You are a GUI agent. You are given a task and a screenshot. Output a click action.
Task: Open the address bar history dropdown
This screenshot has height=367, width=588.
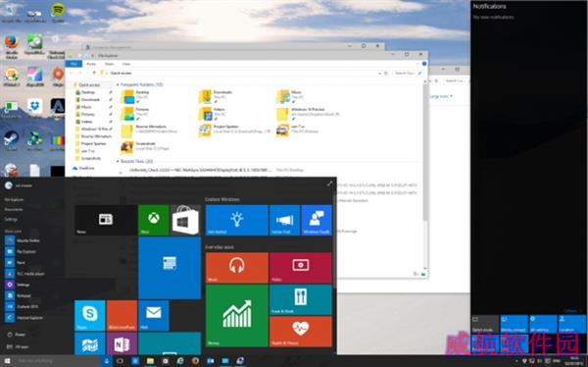[x=379, y=73]
